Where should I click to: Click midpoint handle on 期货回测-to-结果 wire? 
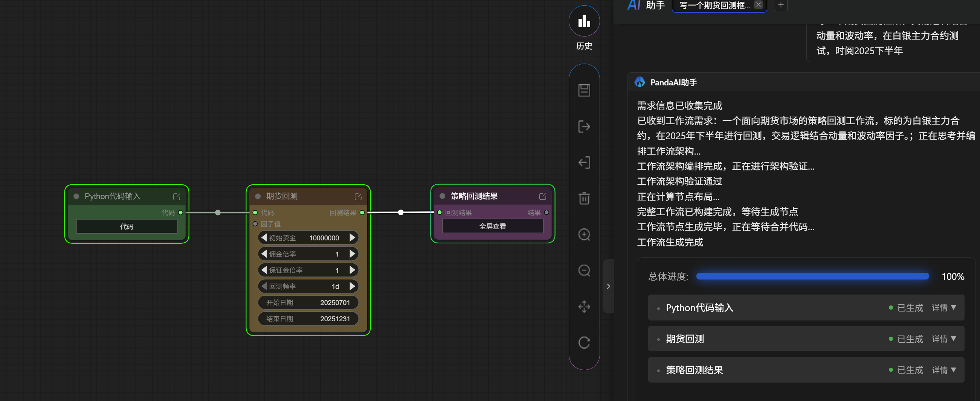pyautogui.click(x=401, y=213)
